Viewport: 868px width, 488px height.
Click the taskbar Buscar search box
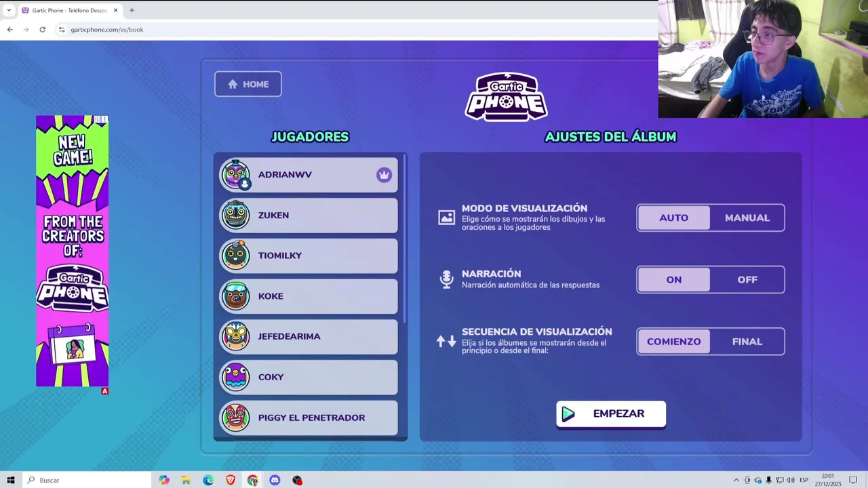pos(87,480)
